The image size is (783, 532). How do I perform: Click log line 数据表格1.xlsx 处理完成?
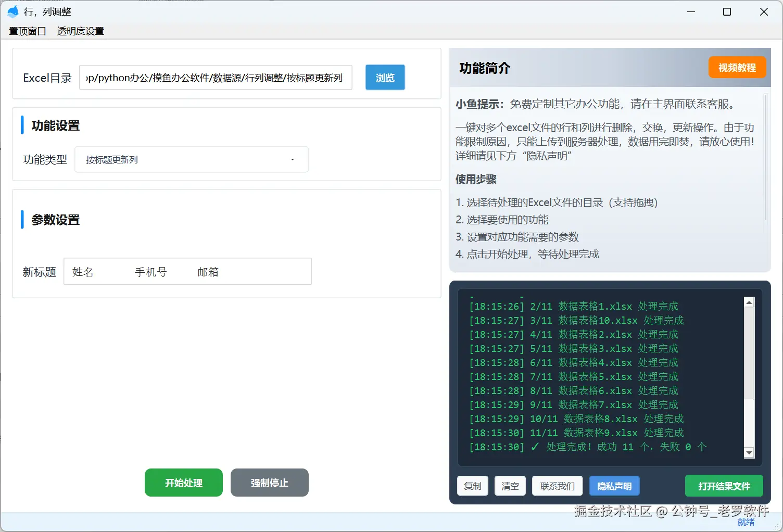pos(574,306)
